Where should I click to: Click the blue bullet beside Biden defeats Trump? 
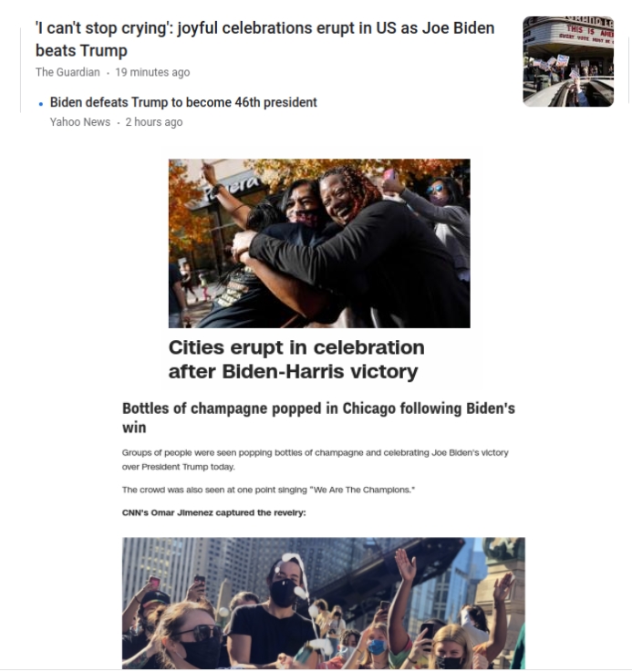click(x=41, y=104)
